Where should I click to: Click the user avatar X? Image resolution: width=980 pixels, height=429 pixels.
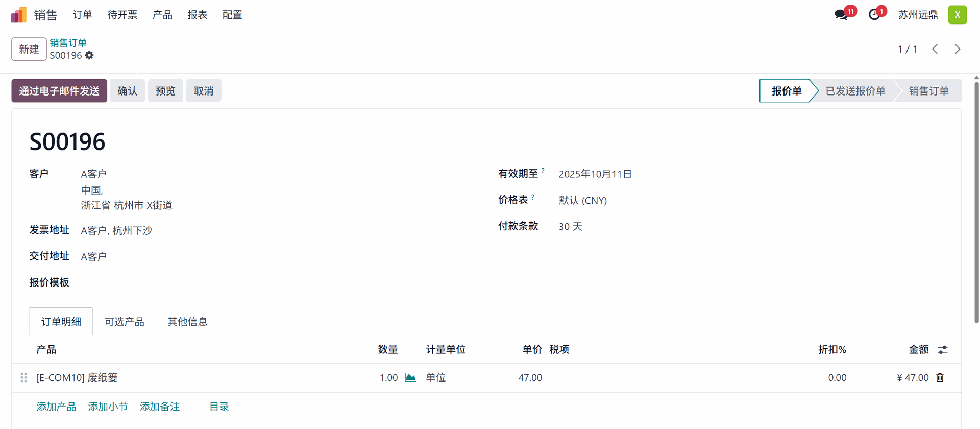(958, 15)
